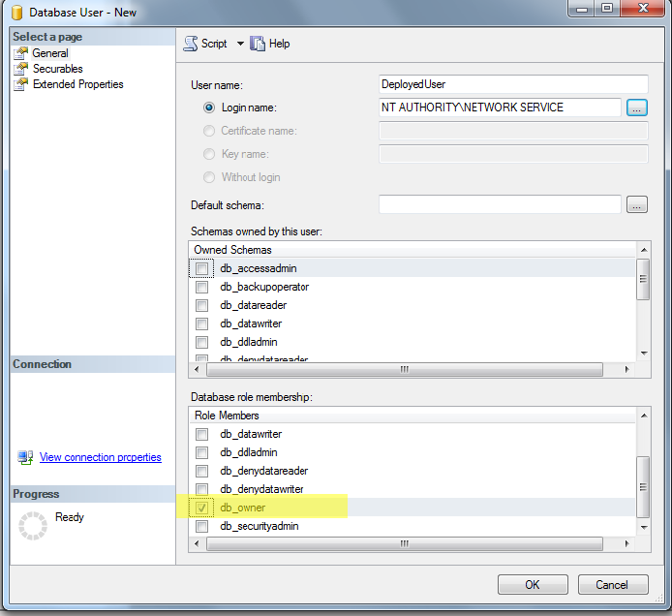Check db_backupoperator owned schema
Screen dimensions: 672x616
click(x=201, y=287)
